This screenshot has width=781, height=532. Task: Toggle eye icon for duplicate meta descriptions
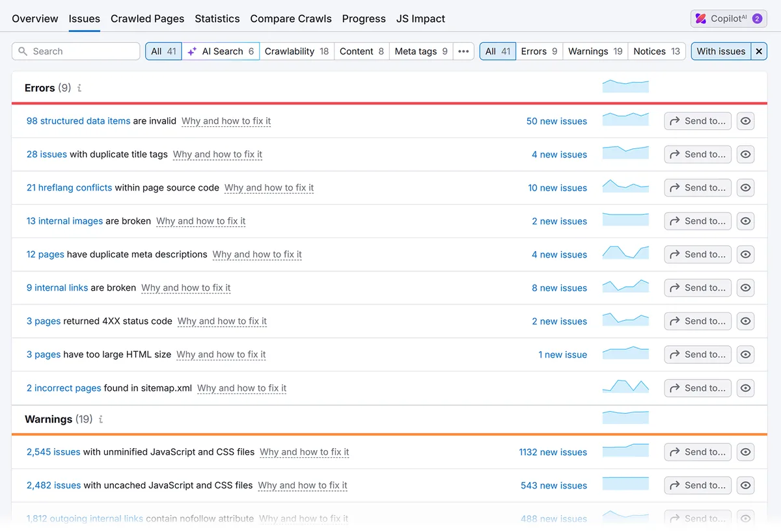745,254
